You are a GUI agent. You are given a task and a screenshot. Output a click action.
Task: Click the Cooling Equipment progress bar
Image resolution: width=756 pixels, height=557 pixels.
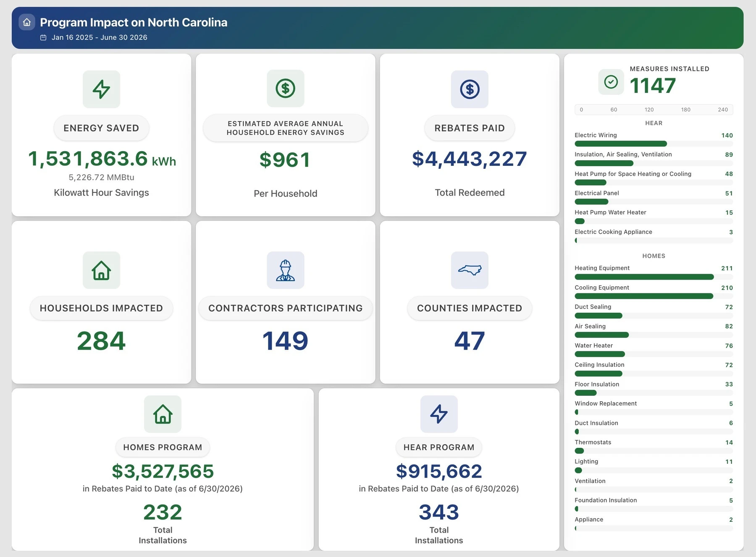click(x=654, y=296)
